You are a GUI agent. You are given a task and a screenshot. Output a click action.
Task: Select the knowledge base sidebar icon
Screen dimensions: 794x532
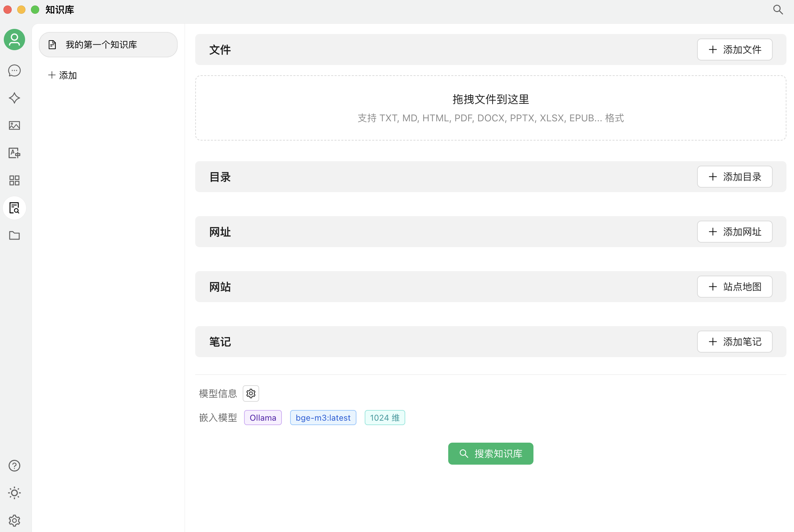click(14, 208)
